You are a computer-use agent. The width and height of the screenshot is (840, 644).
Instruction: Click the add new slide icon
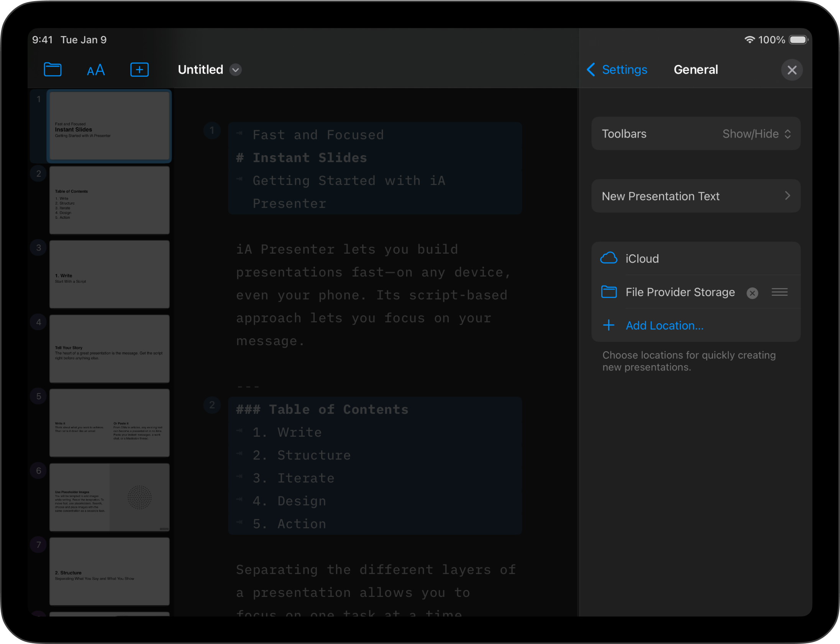(139, 70)
